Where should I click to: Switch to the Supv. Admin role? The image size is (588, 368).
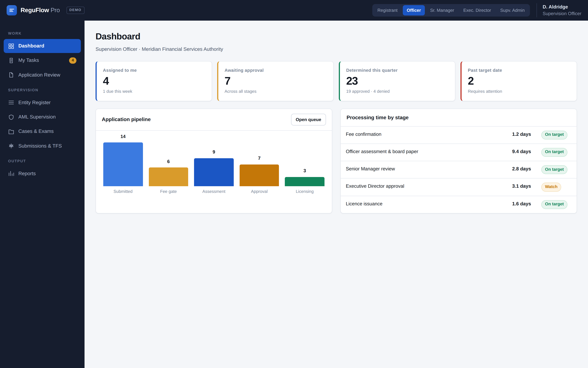(x=512, y=10)
